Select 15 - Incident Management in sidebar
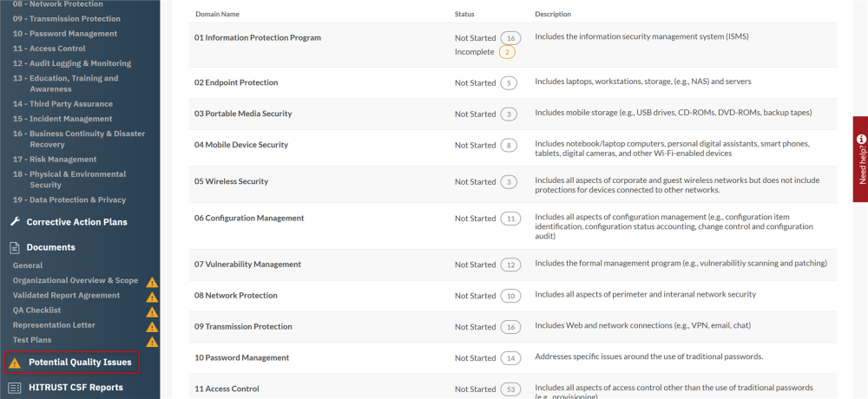 pos(62,119)
